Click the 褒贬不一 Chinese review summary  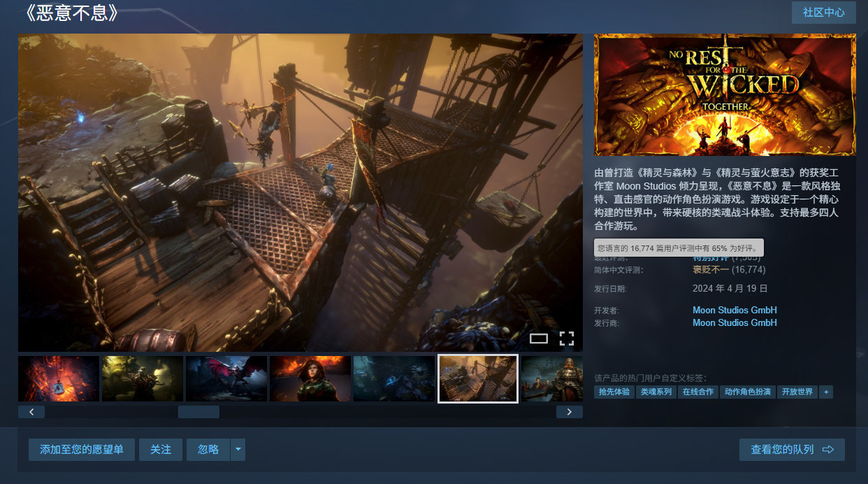(x=711, y=269)
